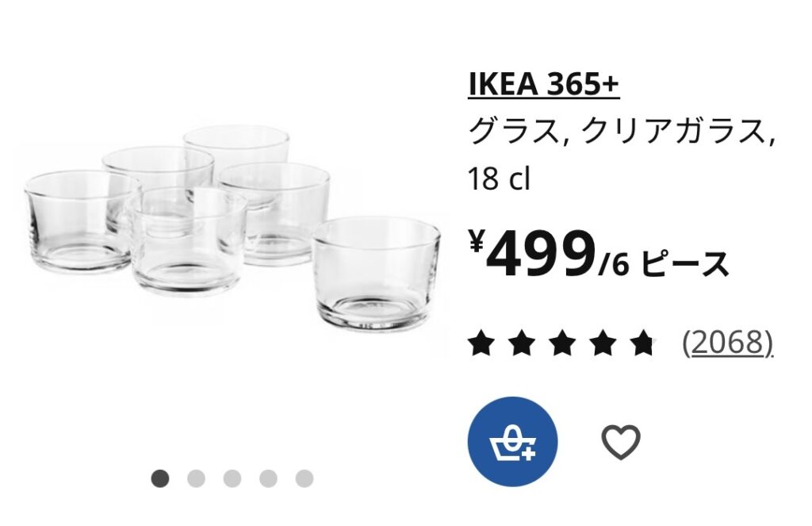Add the glasses to the shopping cart

click(512, 442)
